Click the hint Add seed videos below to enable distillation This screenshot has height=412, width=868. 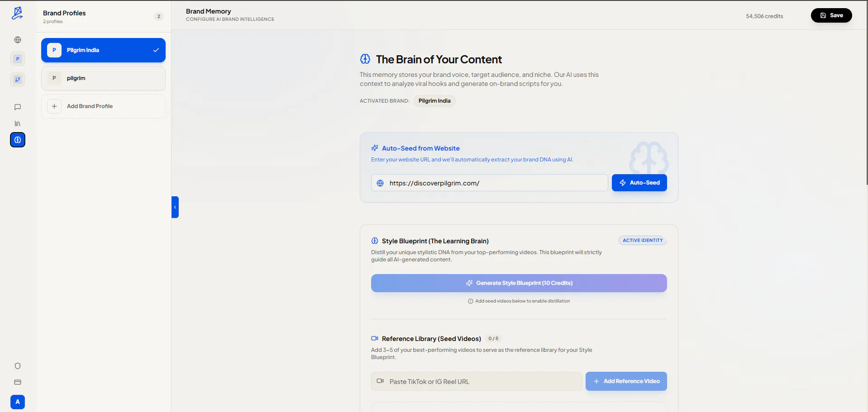tap(523, 301)
